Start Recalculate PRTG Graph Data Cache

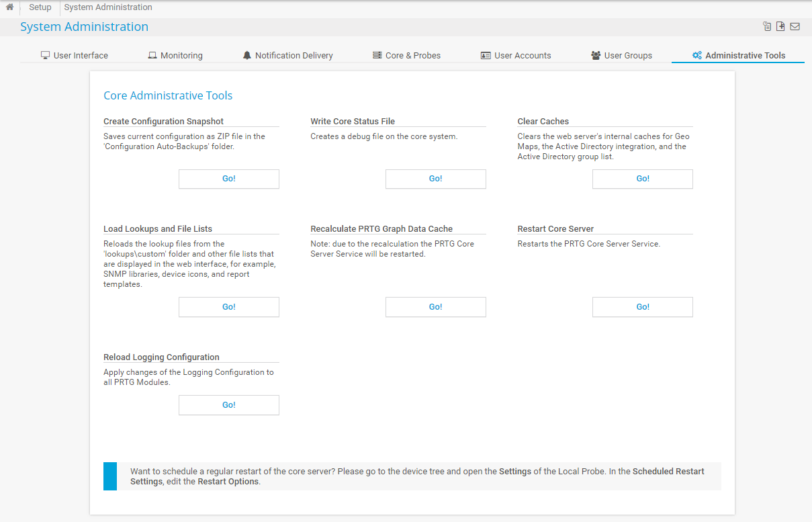click(x=435, y=307)
